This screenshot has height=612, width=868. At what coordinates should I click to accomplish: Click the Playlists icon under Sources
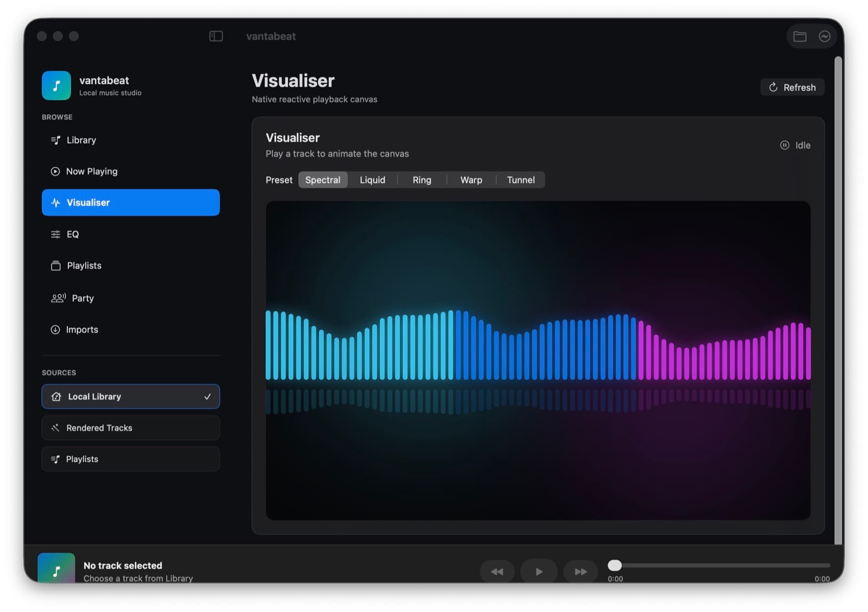pyautogui.click(x=55, y=459)
